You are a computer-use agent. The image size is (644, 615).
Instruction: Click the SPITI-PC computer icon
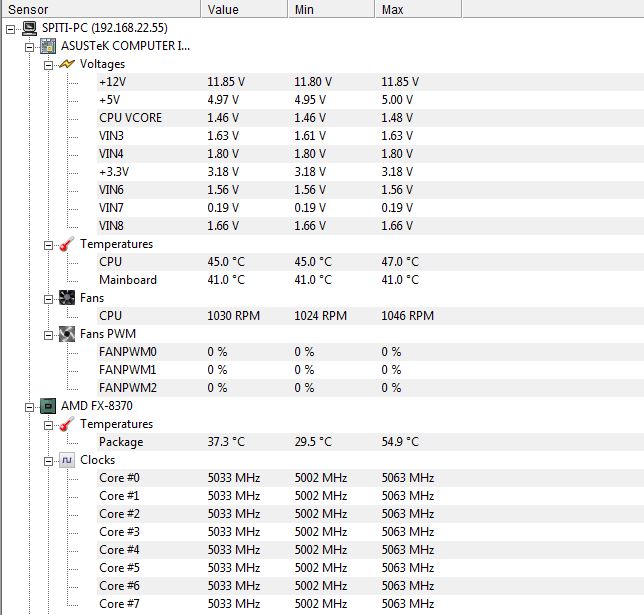(x=29, y=28)
